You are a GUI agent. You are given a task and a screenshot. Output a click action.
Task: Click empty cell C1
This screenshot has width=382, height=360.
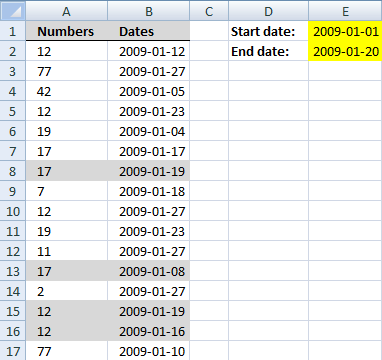pos(209,31)
